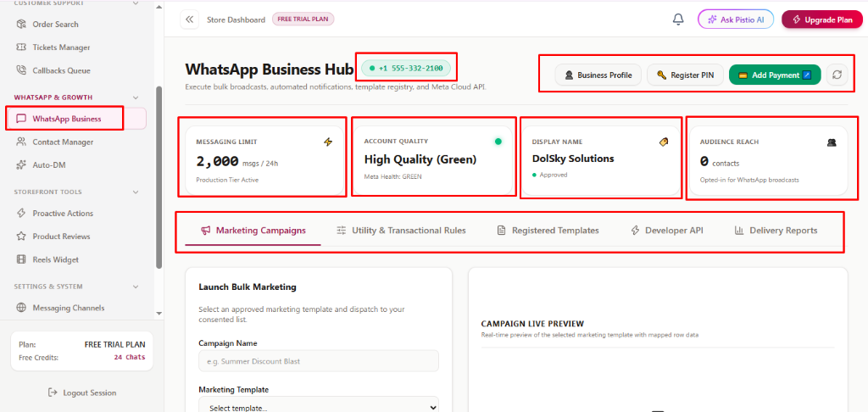This screenshot has width=868, height=412.
Task: Open Ask Pistio AI assistant
Action: tap(736, 19)
